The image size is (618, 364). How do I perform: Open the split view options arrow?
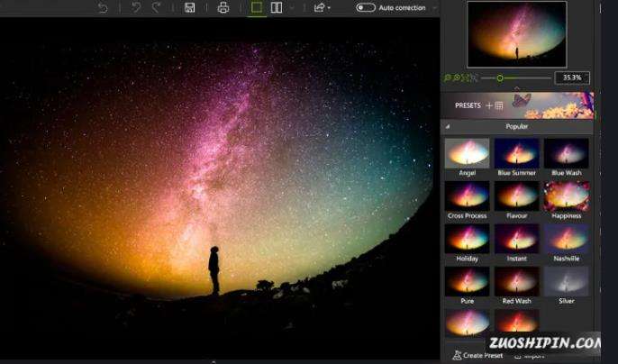coord(292,8)
